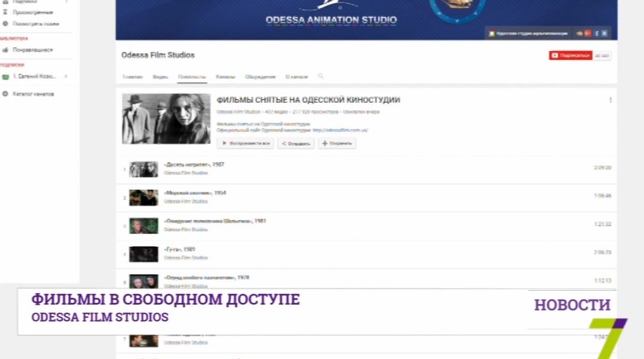Click the Facebook icon on the banner
This screenshot has width=644, height=359.
coord(597,33)
